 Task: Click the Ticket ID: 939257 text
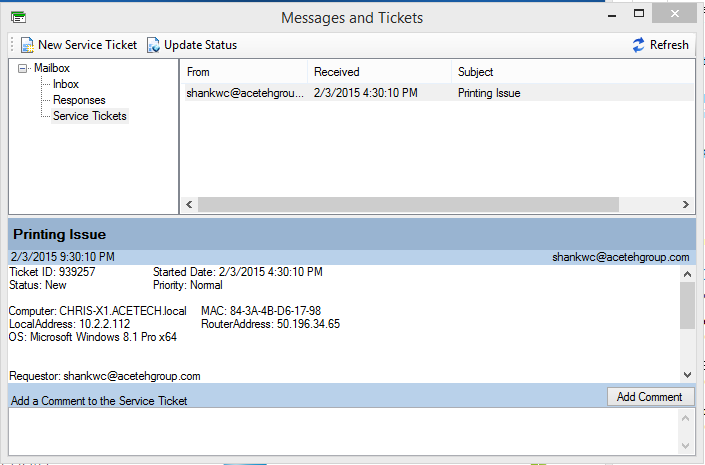tap(52, 272)
